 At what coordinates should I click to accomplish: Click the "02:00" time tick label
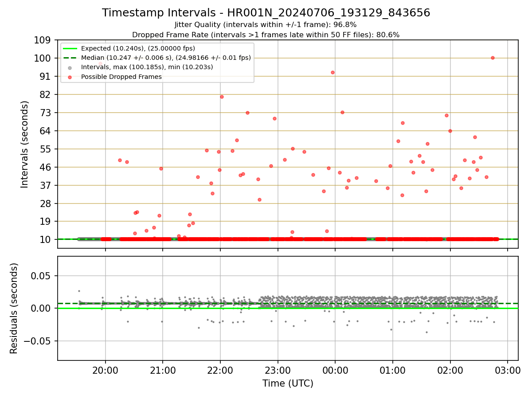[450, 371]
